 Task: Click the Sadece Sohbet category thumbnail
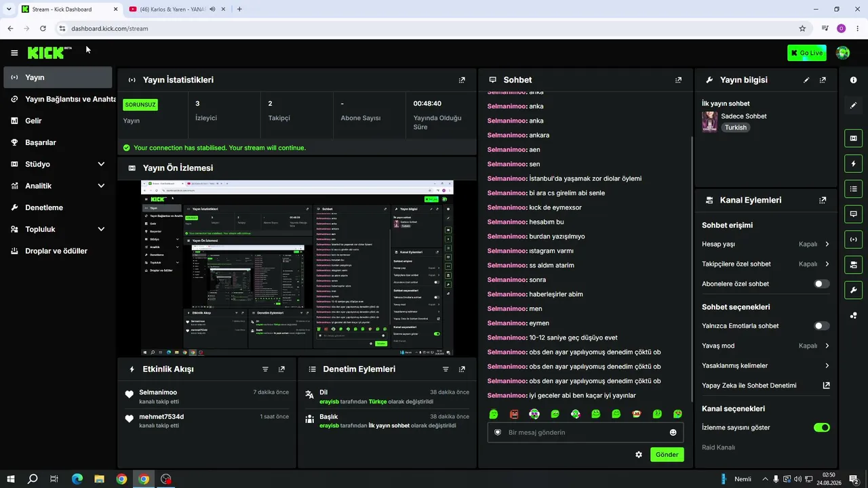point(710,121)
